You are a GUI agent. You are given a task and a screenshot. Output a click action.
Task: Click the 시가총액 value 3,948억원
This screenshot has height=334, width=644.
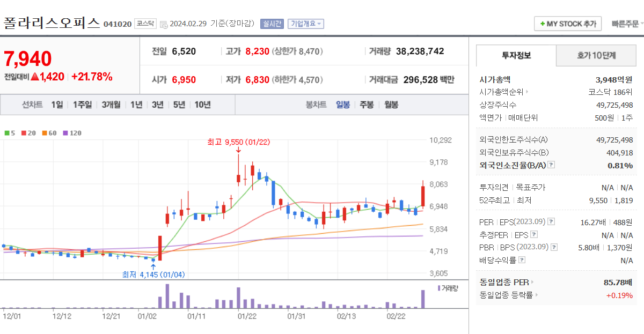(614, 79)
